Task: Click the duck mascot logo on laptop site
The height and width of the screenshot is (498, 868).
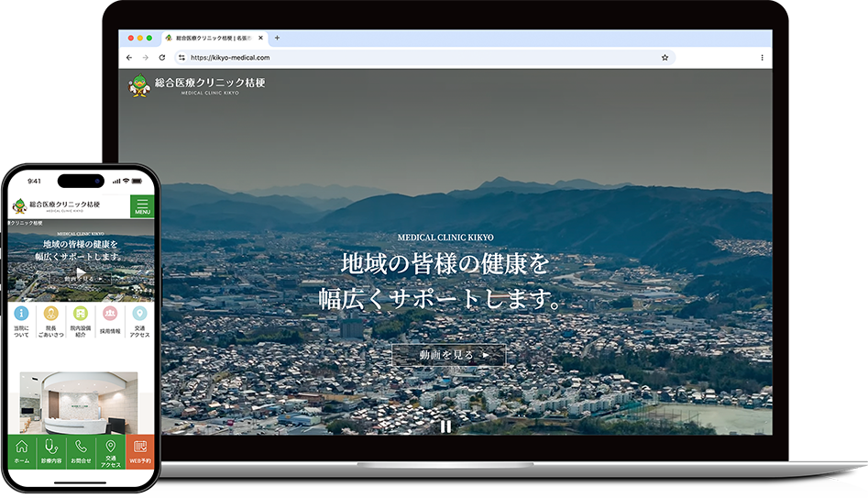Action: pyautogui.click(x=139, y=85)
